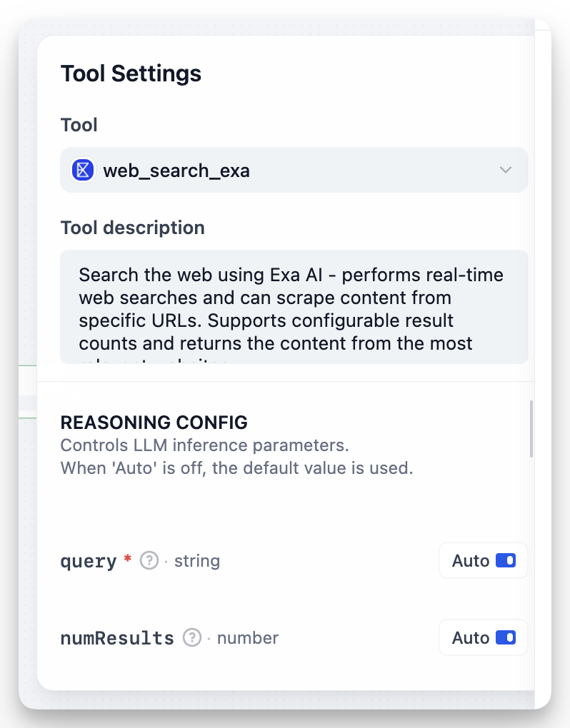This screenshot has width=570, height=728.
Task: Disable the Auto switch for numResults
Action: click(x=505, y=638)
